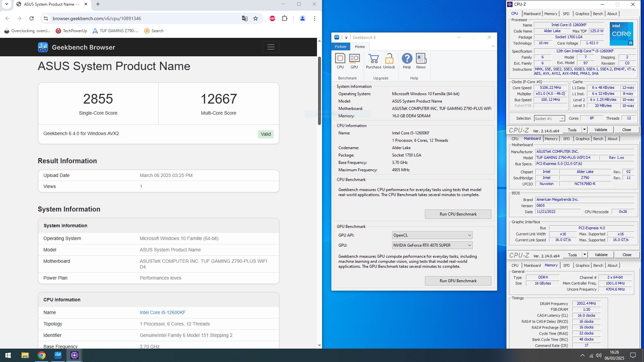Click the translate page icon in address bar
The width and height of the screenshot is (644, 362).
click(x=245, y=18)
